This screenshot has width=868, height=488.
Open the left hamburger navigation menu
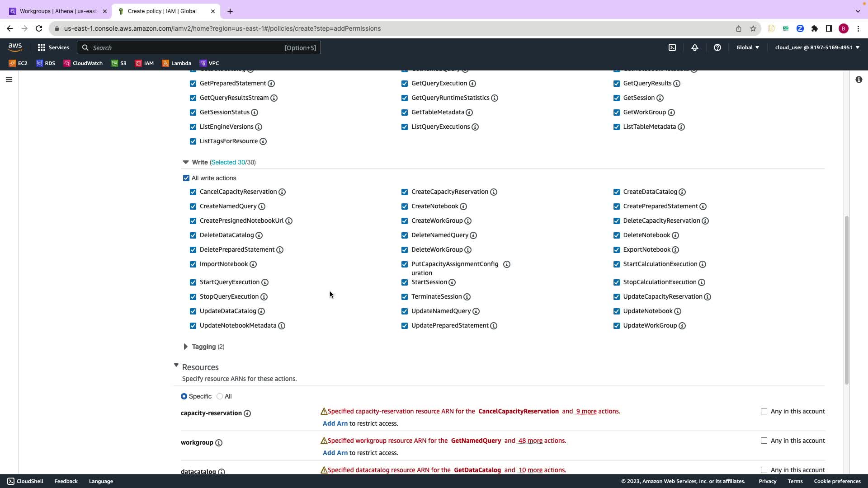[x=9, y=80]
